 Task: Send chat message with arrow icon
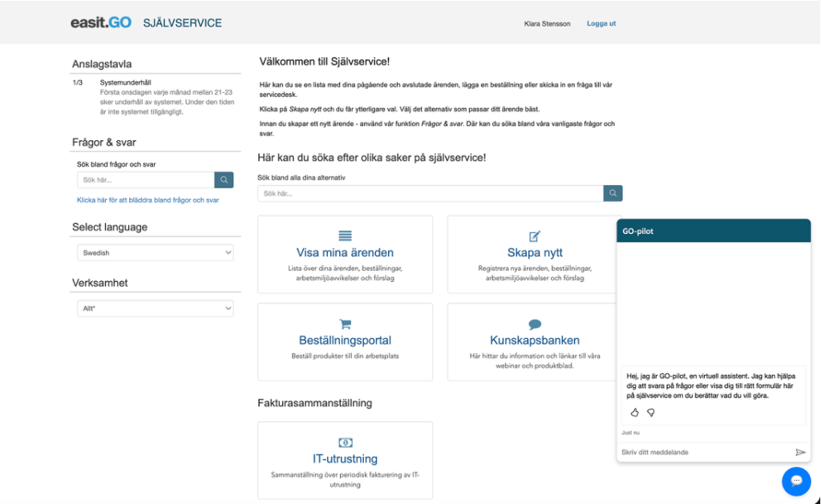tap(799, 453)
